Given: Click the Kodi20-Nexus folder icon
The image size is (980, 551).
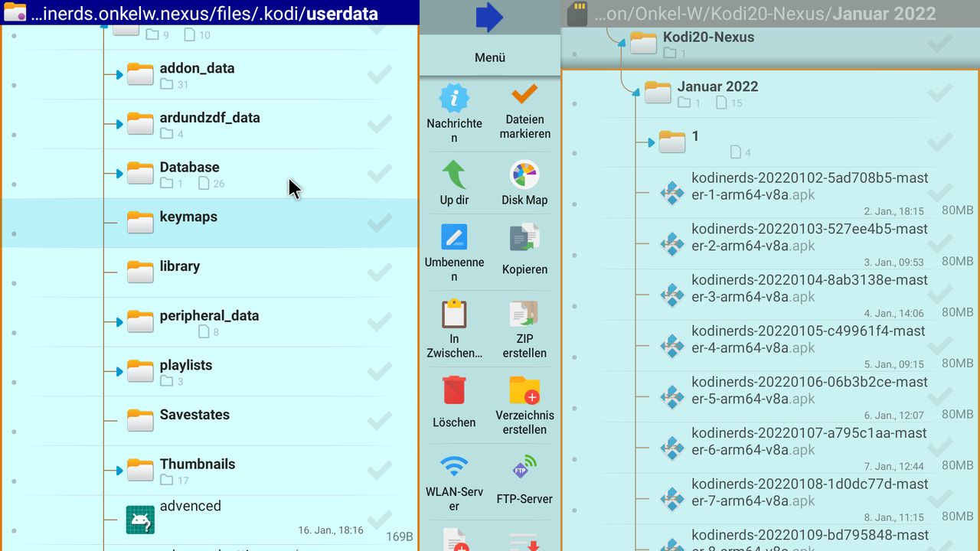Looking at the screenshot, I should (643, 44).
